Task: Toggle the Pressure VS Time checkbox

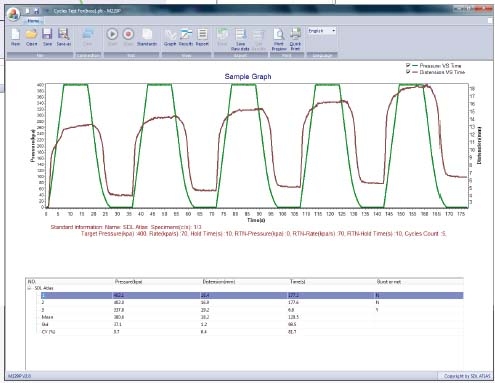Action: pyautogui.click(x=408, y=65)
